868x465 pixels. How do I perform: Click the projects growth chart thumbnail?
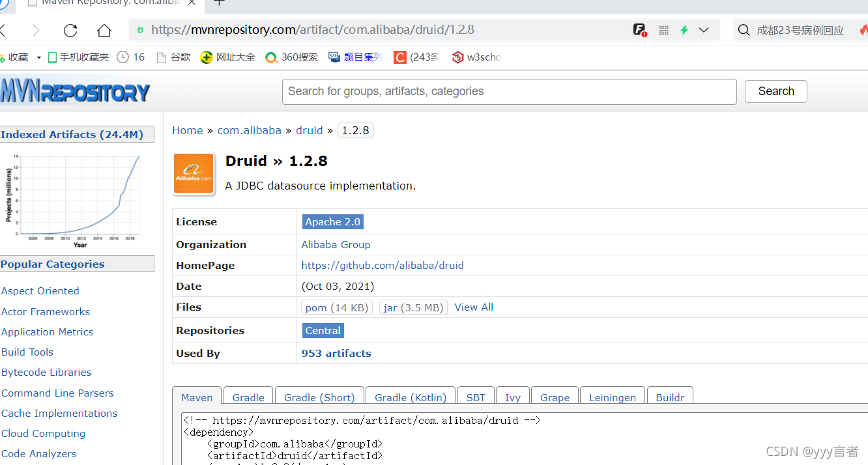click(73, 201)
